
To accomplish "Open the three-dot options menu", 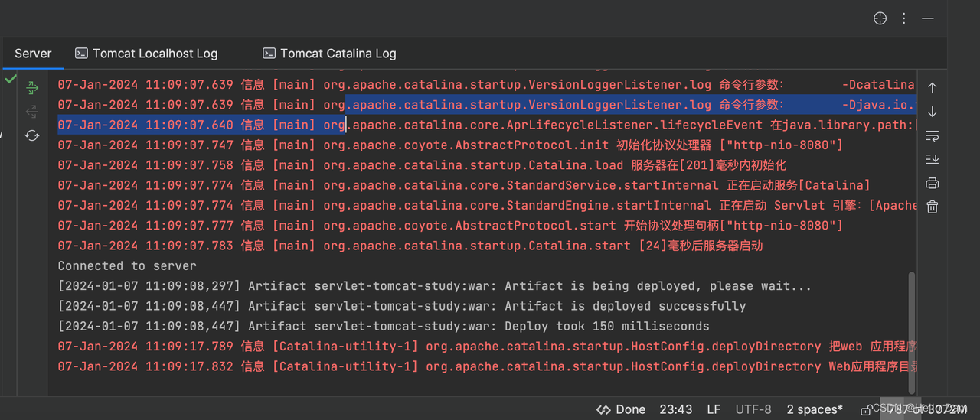I will [904, 18].
